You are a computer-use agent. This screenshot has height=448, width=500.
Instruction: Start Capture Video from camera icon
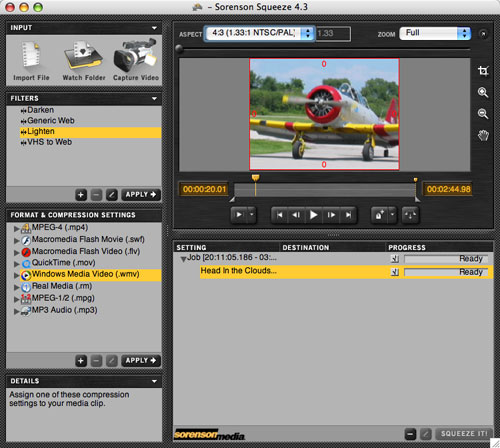click(135, 56)
